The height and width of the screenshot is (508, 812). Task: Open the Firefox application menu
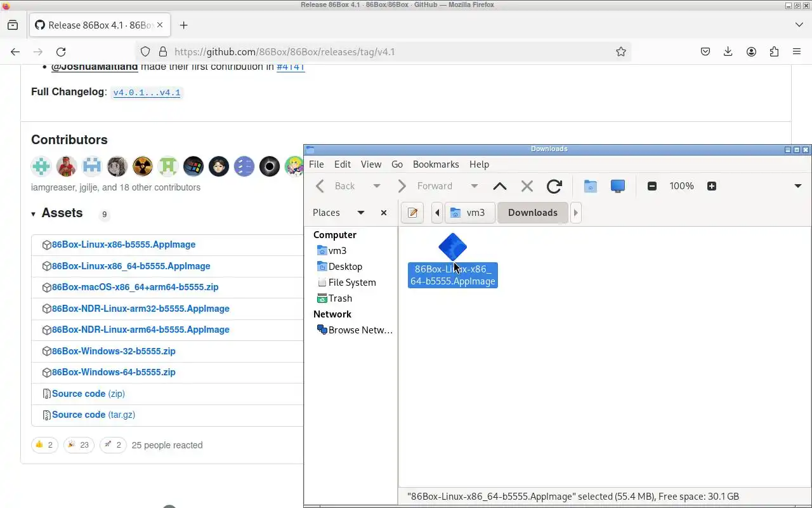(797, 52)
